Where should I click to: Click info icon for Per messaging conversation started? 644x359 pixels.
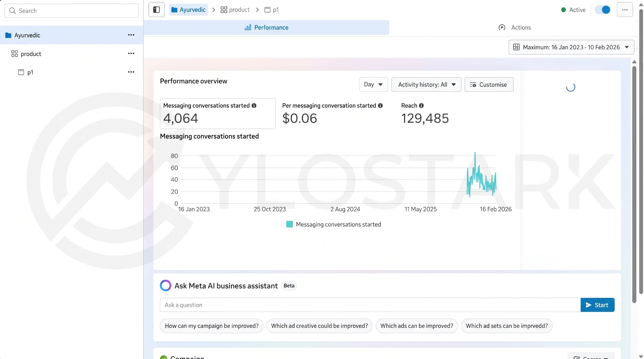[x=380, y=106]
